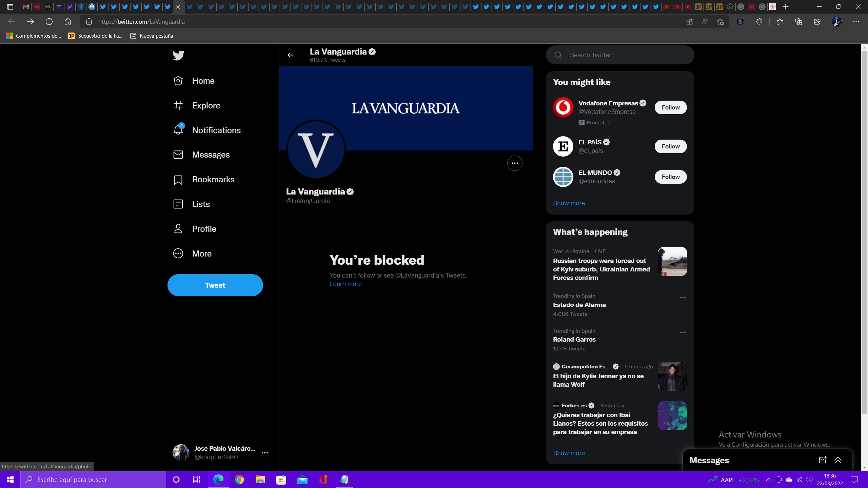Click the taskbar search box
The image size is (868, 488).
[x=93, y=480]
